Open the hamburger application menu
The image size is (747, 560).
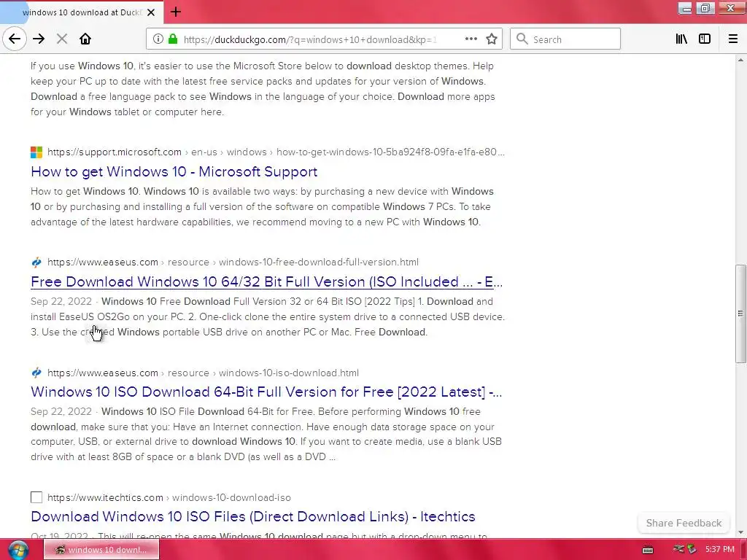732,39
